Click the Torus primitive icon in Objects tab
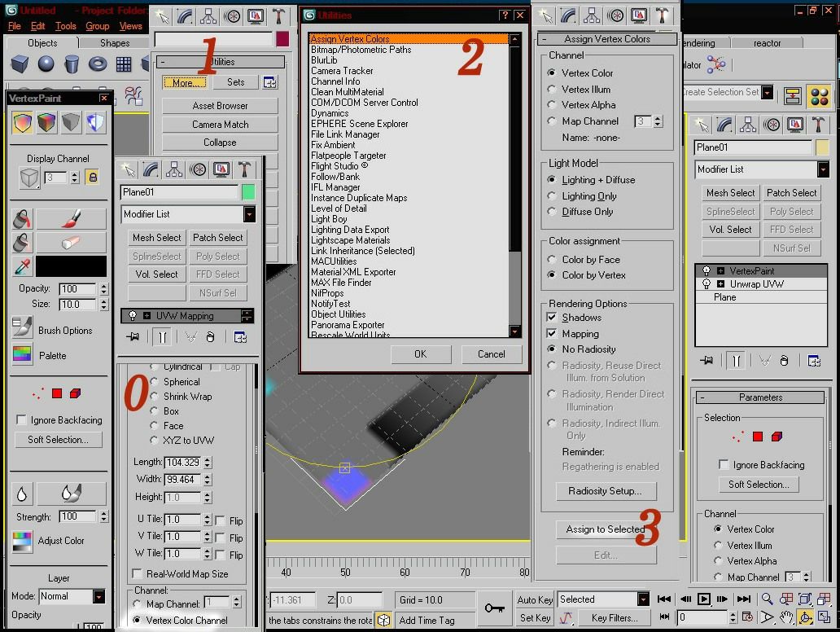The image size is (840, 632). click(x=98, y=64)
